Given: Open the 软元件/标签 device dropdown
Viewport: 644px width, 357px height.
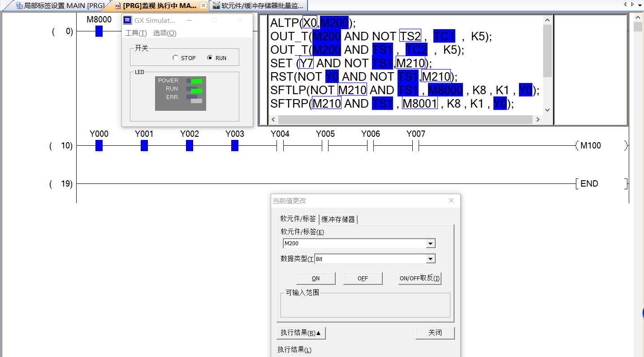Looking at the screenshot, I should pyautogui.click(x=430, y=244).
